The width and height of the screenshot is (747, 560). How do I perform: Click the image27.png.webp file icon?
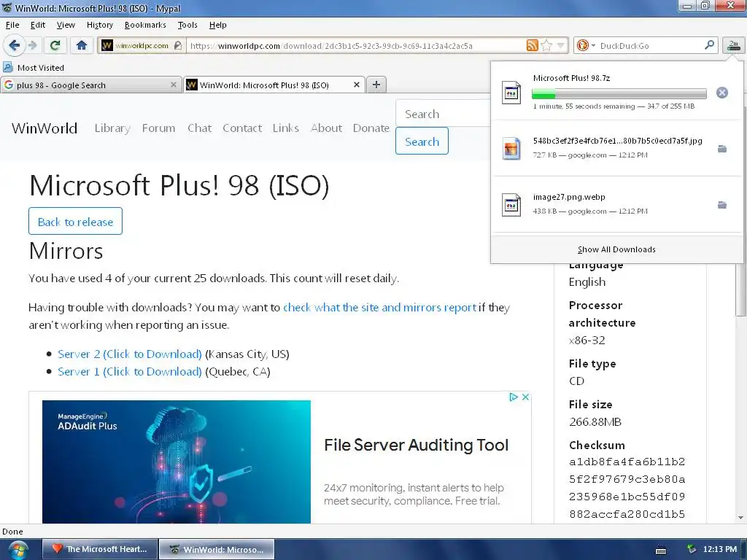[x=511, y=205]
